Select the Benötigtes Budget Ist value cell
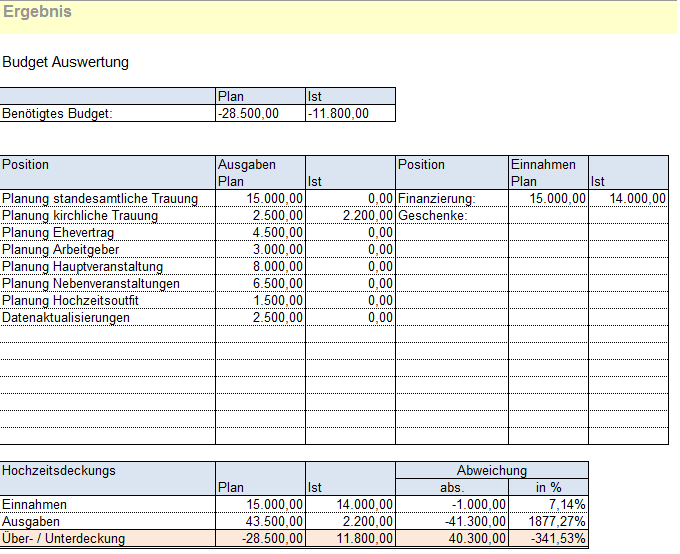The height and width of the screenshot is (554, 680). click(350, 114)
